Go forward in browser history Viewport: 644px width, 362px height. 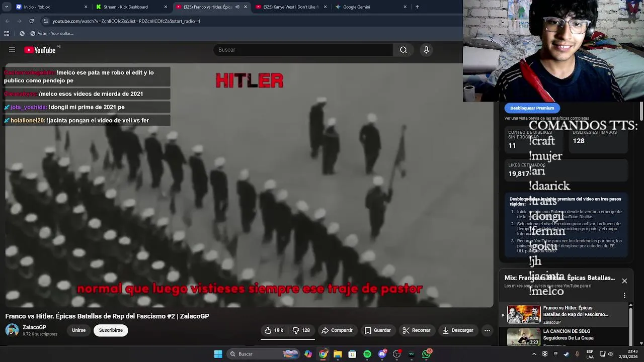19,21
